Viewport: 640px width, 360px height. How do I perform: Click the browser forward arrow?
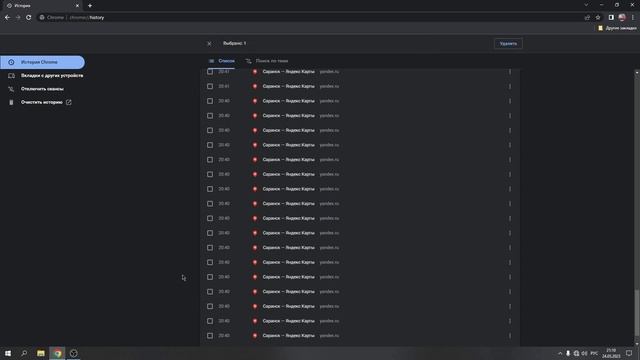18,18
